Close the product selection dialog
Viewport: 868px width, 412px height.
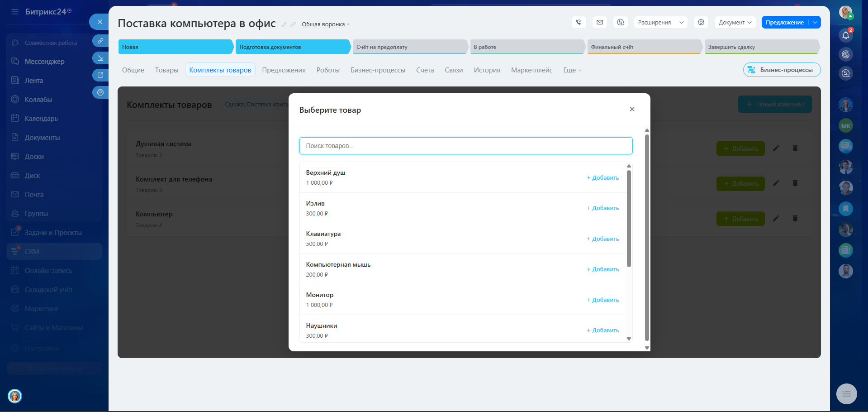coord(632,109)
